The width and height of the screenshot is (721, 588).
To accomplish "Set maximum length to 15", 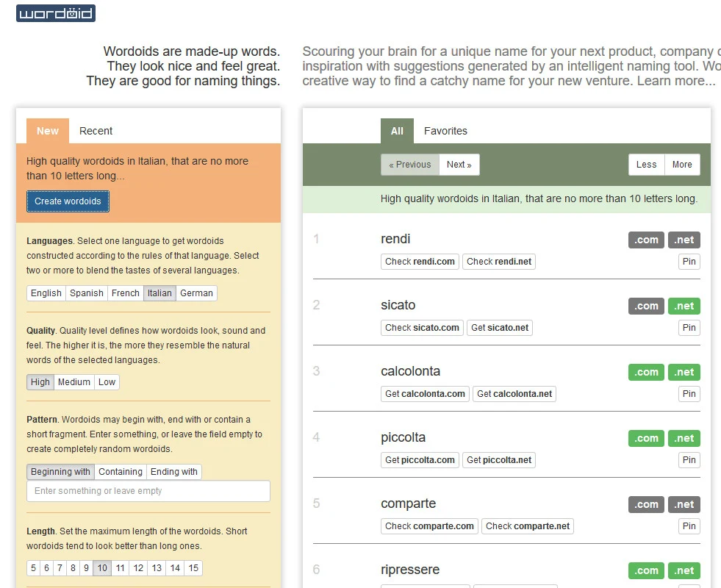I will tap(193, 568).
